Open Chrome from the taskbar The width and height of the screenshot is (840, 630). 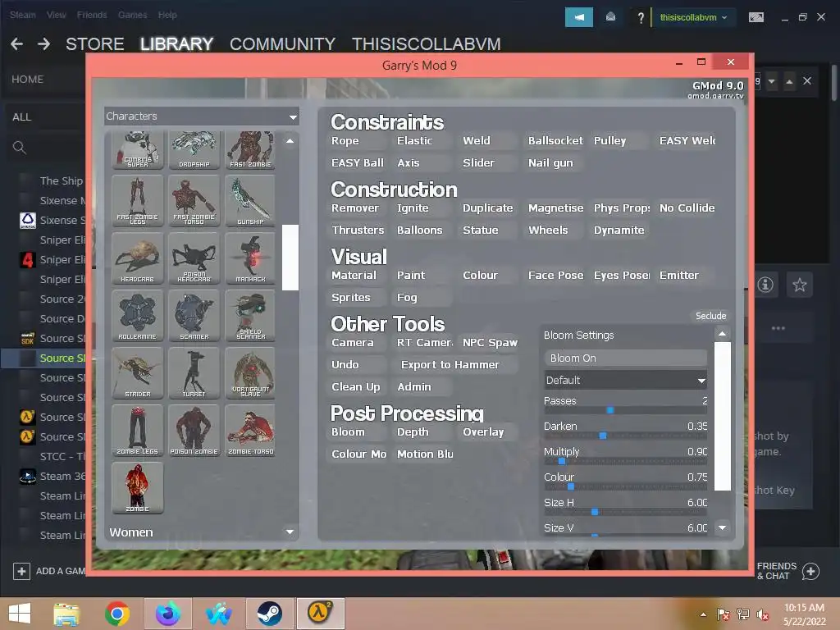[117, 614]
